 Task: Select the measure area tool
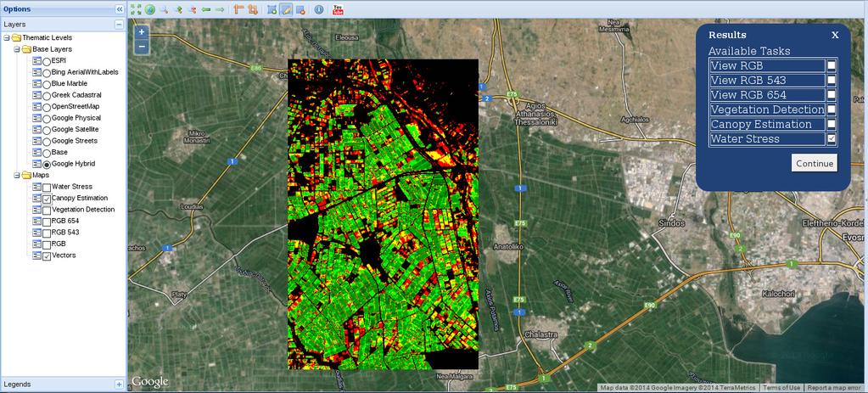253,9
